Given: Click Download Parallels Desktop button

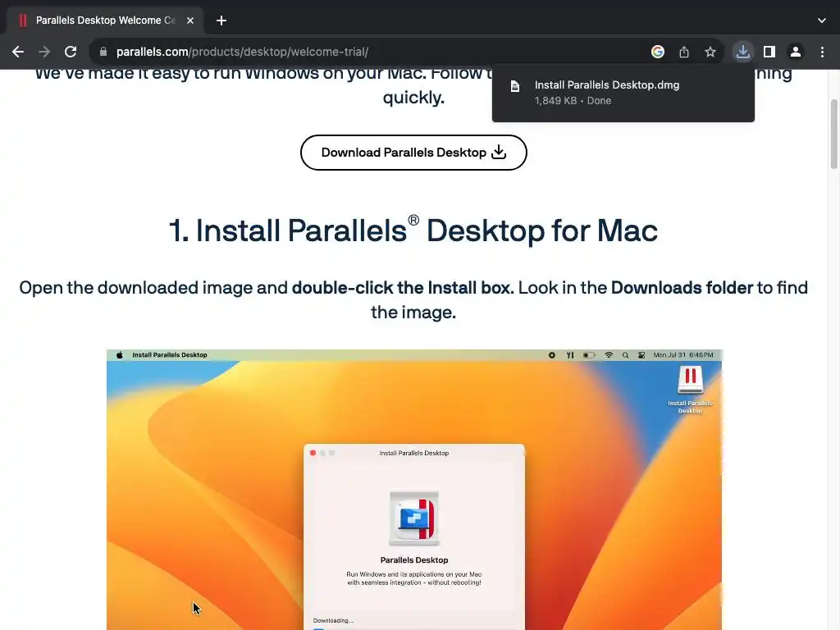Looking at the screenshot, I should (x=413, y=153).
